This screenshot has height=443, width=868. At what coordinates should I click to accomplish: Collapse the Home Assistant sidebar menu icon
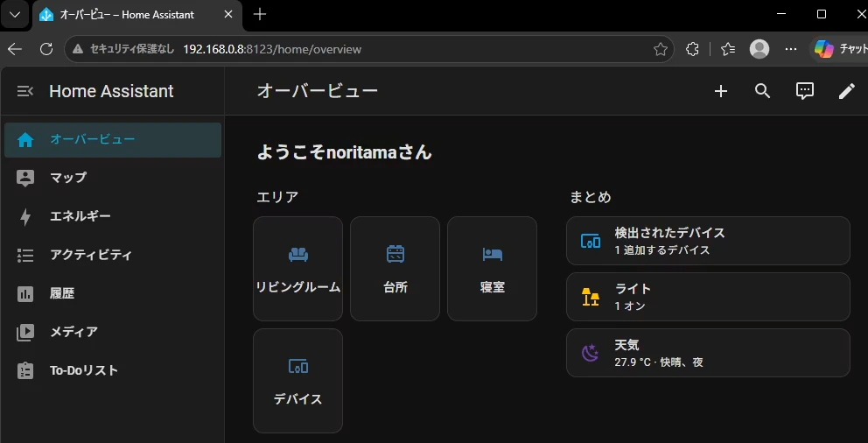click(x=25, y=91)
